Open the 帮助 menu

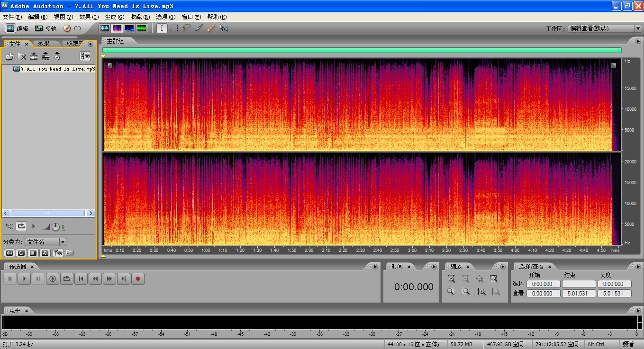[x=217, y=17]
